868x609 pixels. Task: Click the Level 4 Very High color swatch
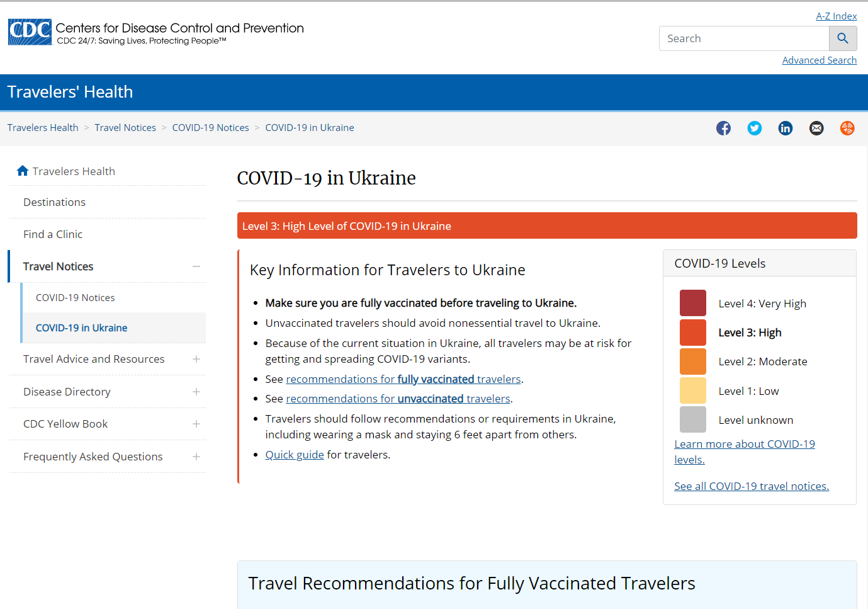[x=692, y=303]
